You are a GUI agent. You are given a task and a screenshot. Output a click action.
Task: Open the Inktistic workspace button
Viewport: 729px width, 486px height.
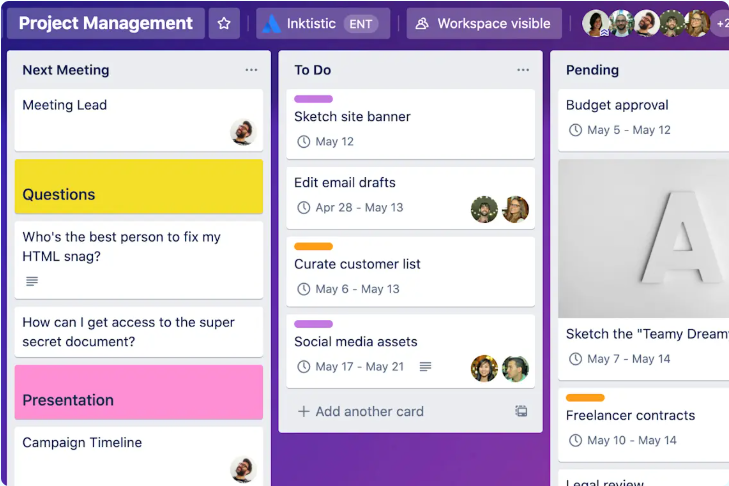click(x=323, y=23)
